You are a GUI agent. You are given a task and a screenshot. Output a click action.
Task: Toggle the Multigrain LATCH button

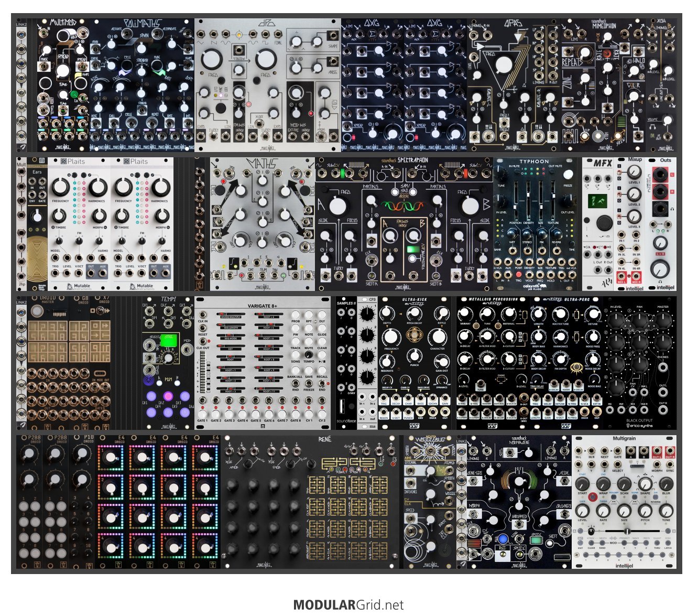point(668,543)
